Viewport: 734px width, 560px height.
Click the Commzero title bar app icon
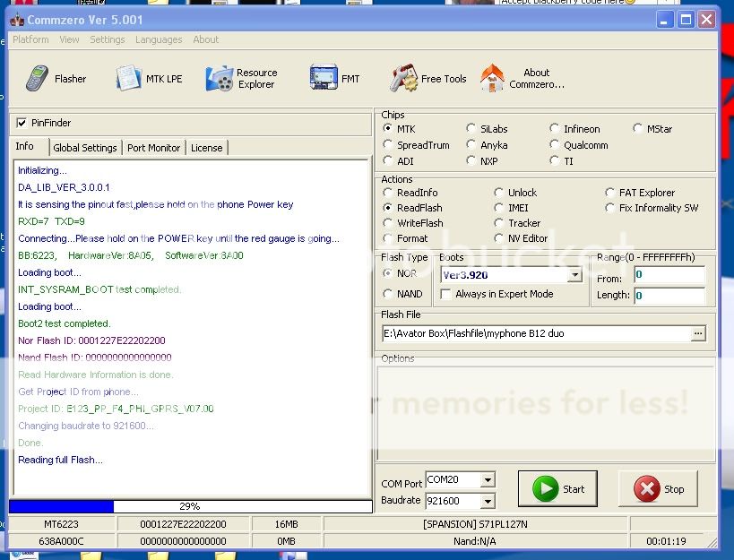[15, 19]
